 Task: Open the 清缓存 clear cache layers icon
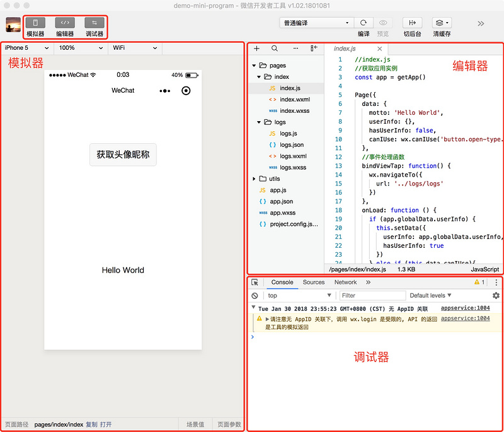442,23
